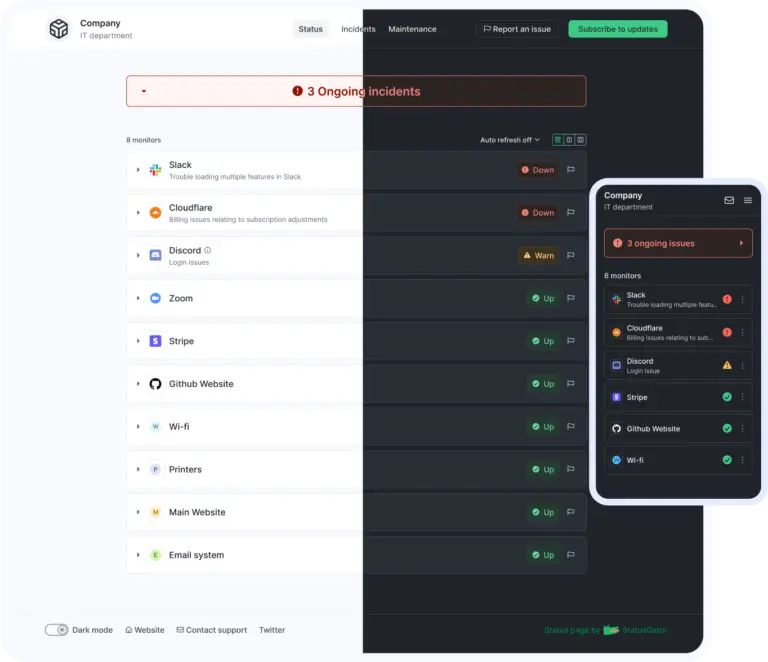Click the Wi-fi letter icon in main list
The image size is (768, 662).
point(155,426)
